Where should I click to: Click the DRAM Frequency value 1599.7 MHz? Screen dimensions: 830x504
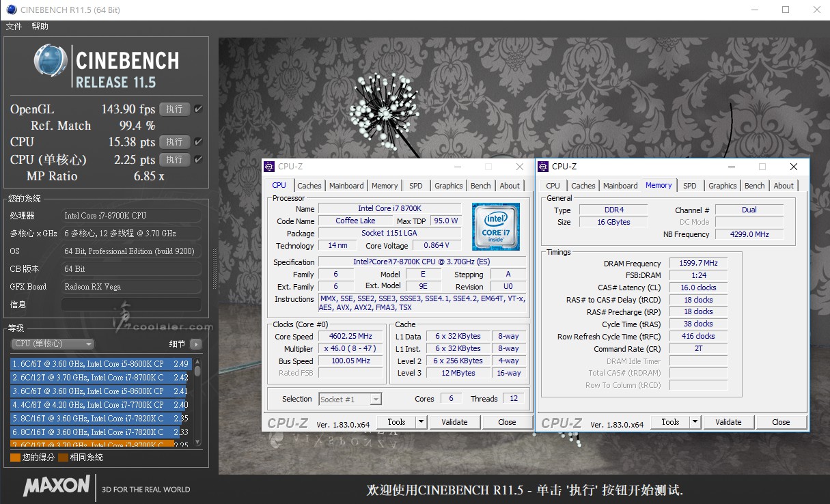click(x=698, y=264)
